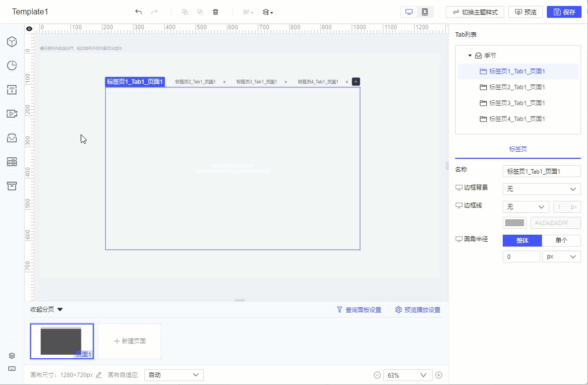Switch to mobile device layout view
Screen dimensions: 588x385
[425, 12]
